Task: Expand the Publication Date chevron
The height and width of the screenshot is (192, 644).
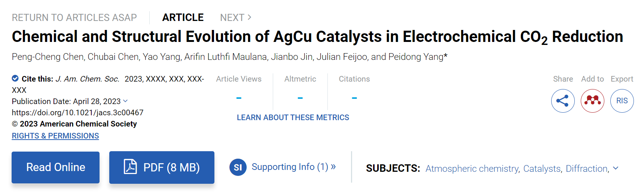Action: coord(125,101)
